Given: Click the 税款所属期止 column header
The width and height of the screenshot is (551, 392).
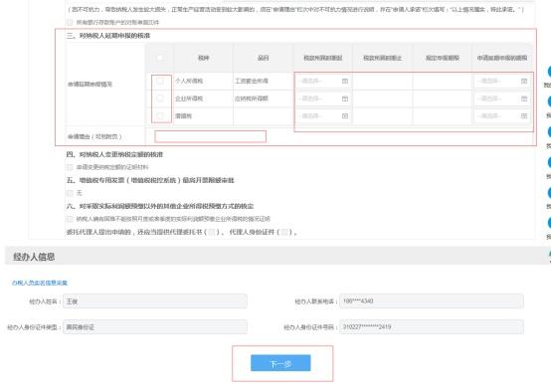Looking at the screenshot, I should (x=382, y=58).
